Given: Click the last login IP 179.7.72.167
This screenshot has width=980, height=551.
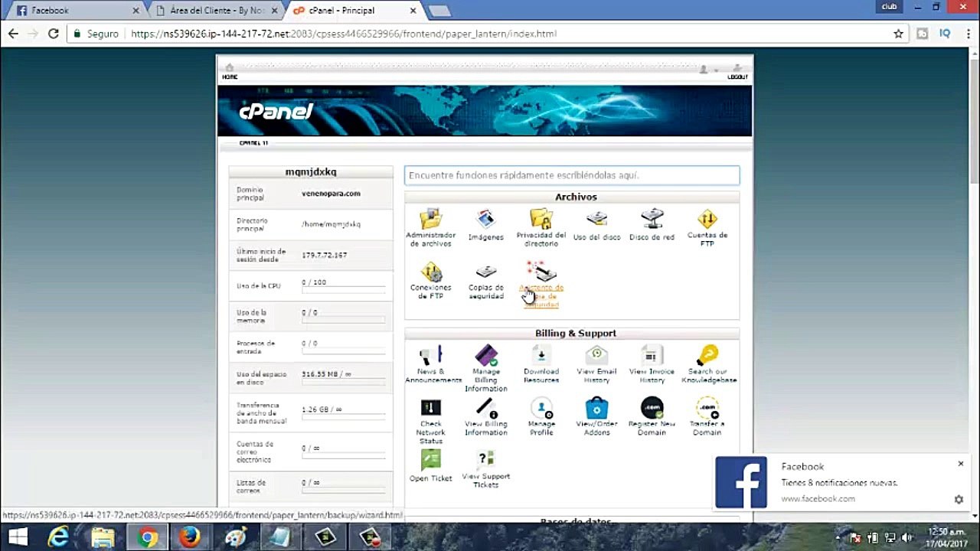Looking at the screenshot, I should tap(324, 255).
